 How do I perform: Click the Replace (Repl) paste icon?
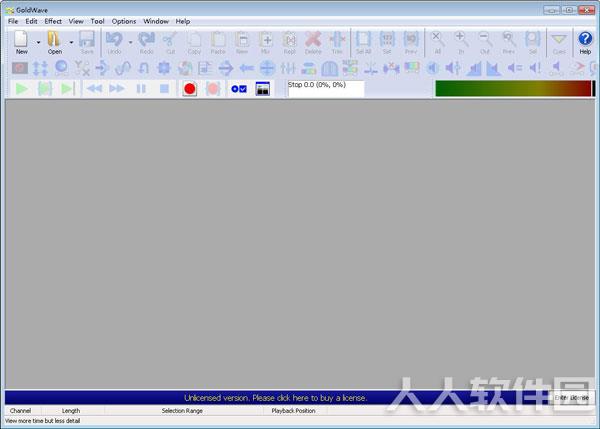pos(289,42)
